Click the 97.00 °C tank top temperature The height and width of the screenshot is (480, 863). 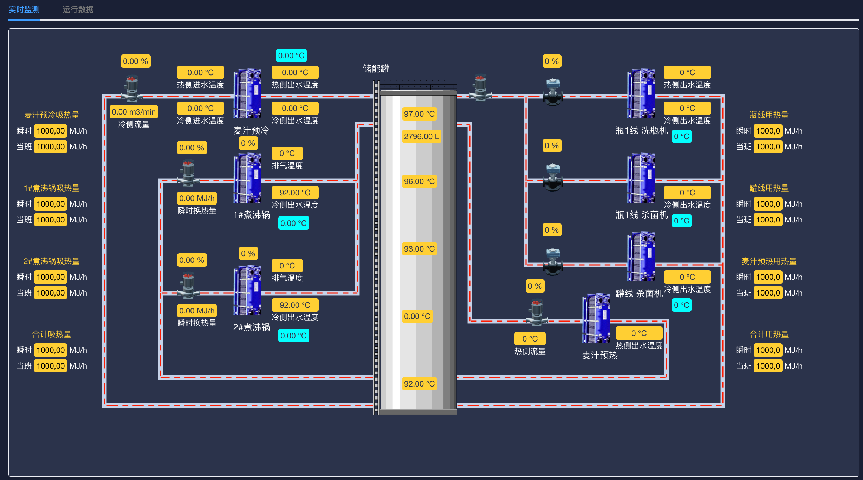click(x=419, y=114)
